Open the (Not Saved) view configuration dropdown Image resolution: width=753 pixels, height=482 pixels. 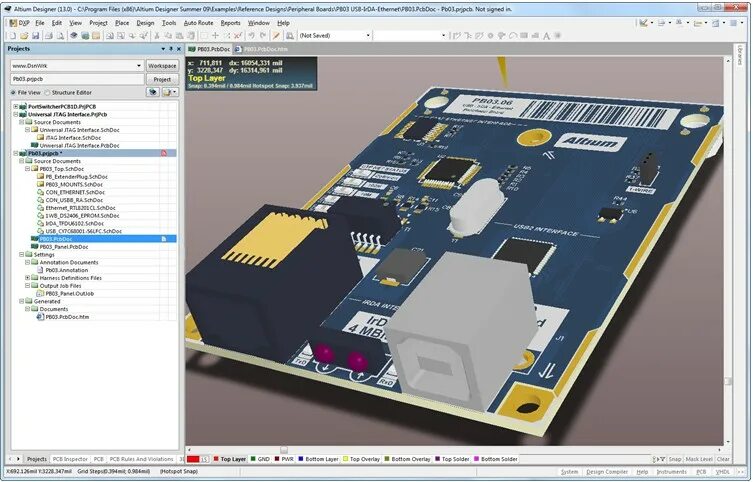368,36
